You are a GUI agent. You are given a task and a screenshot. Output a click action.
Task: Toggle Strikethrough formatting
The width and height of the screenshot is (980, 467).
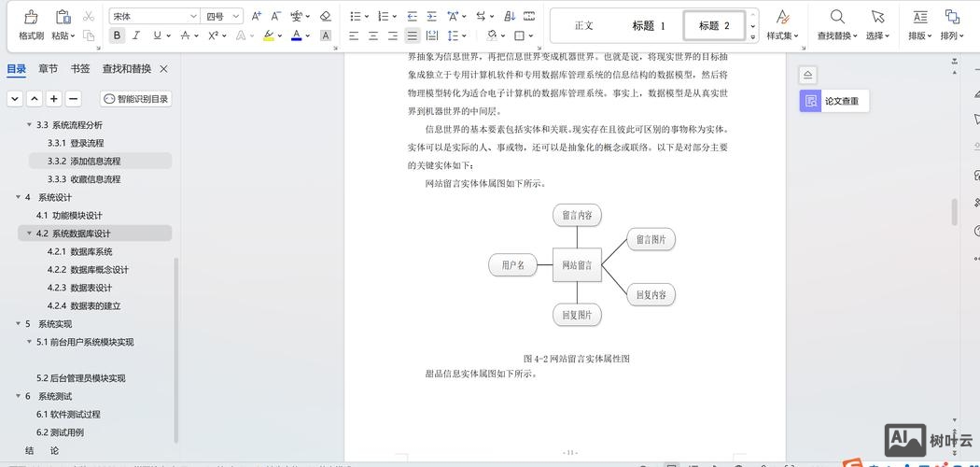click(185, 35)
